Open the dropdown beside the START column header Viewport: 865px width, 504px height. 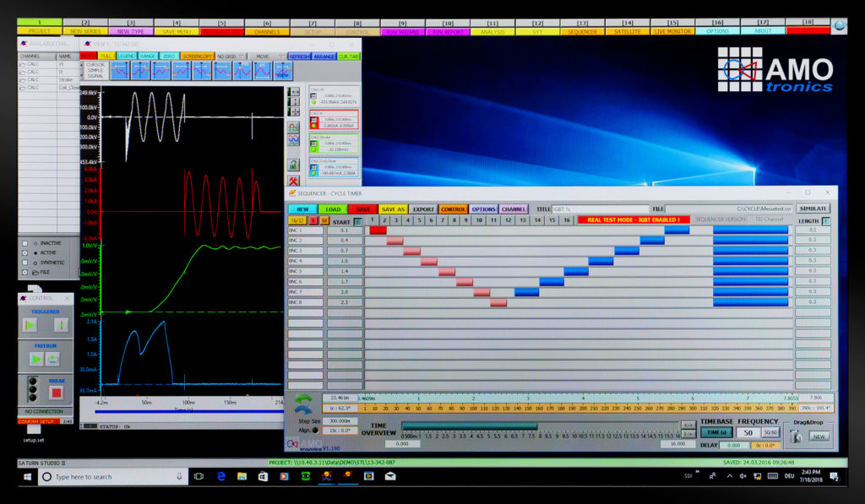(x=358, y=220)
